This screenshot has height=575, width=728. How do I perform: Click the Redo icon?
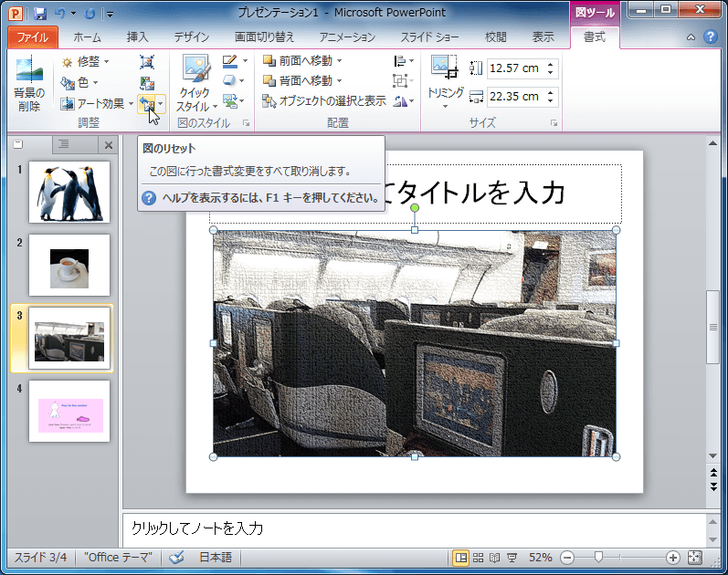click(x=90, y=14)
